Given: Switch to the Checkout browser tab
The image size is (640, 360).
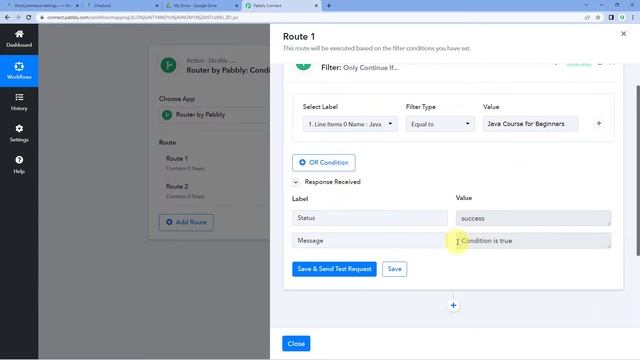Looking at the screenshot, I should coord(121,6).
